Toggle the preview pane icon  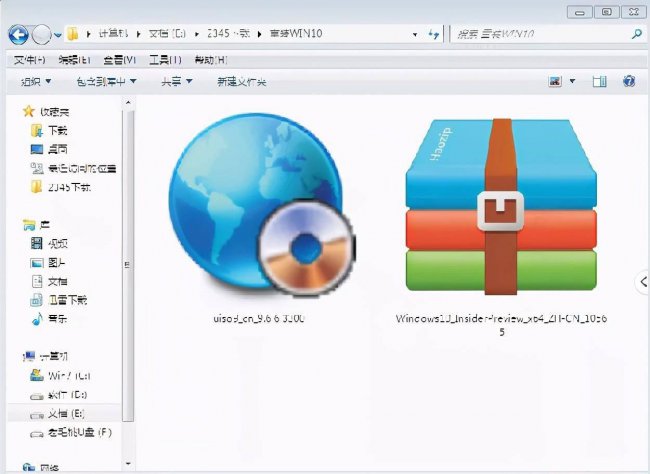599,81
